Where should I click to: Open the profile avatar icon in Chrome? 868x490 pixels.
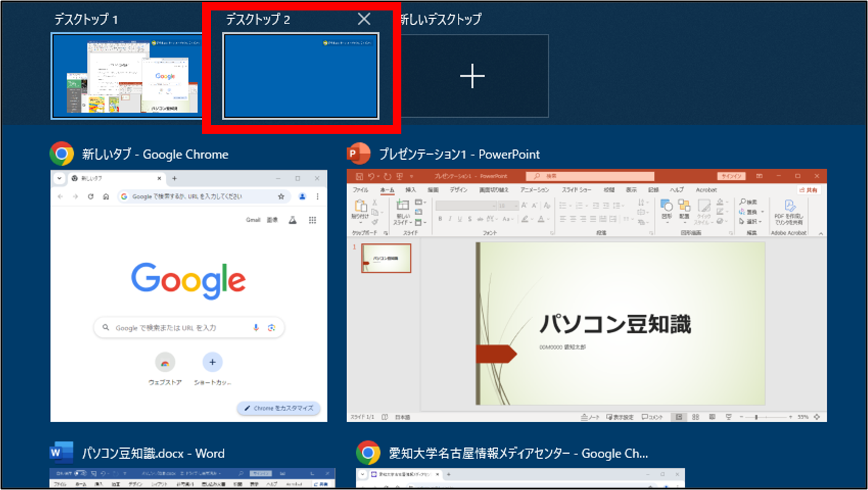302,197
